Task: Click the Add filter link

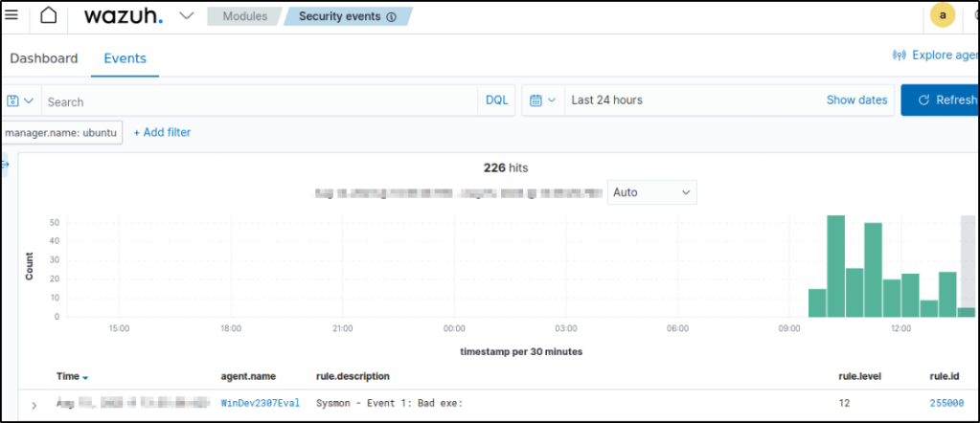Action: click(162, 132)
